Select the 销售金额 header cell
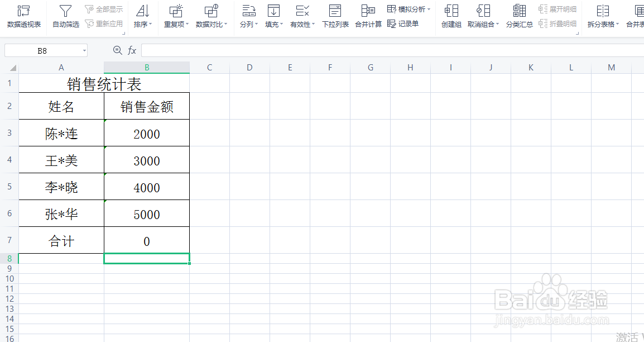Screen dimensions: 644x342 coord(147,106)
